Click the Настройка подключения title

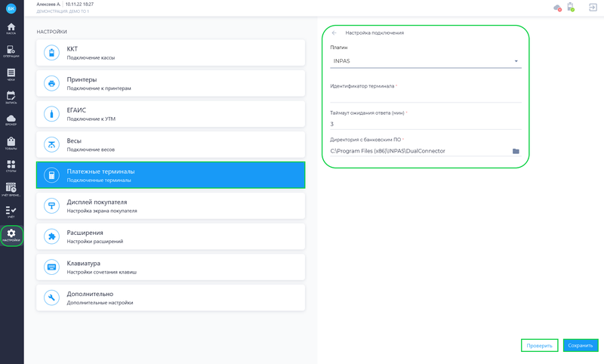(374, 33)
